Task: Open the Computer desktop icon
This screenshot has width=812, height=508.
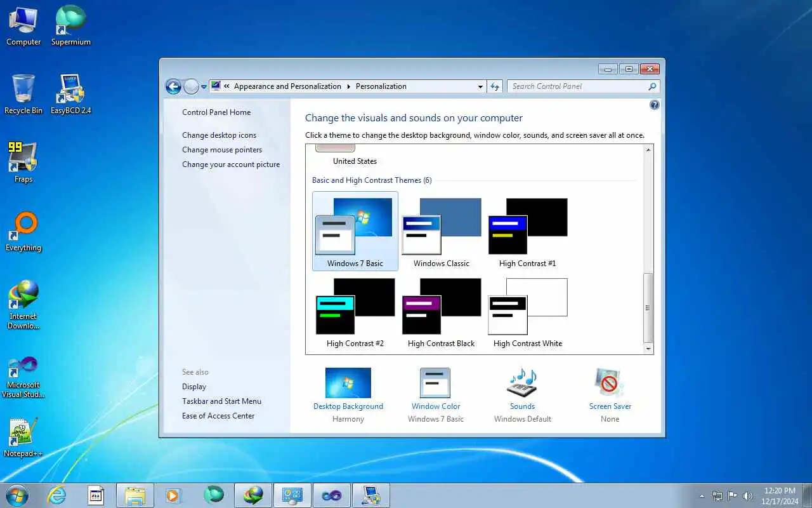Action: tap(23, 26)
